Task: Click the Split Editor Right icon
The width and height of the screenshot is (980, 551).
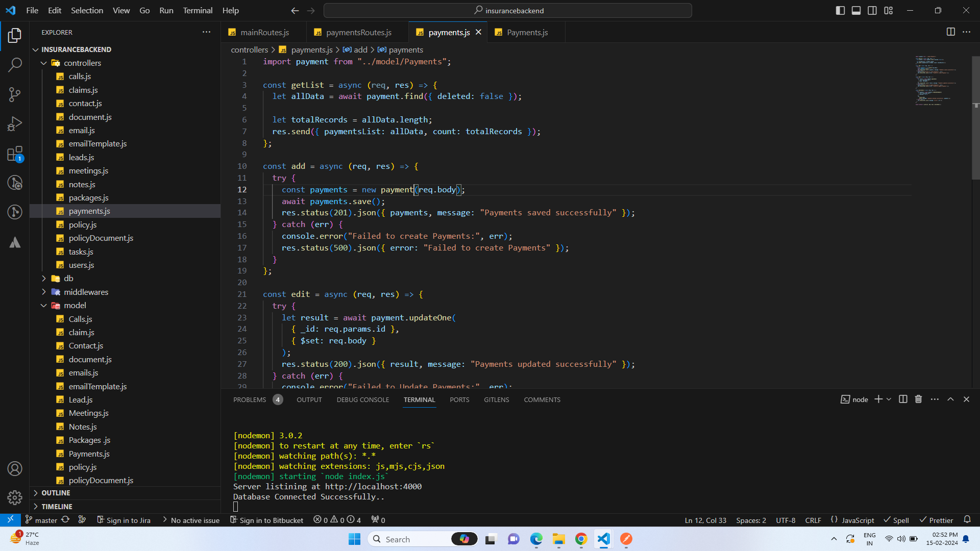Action: (950, 32)
